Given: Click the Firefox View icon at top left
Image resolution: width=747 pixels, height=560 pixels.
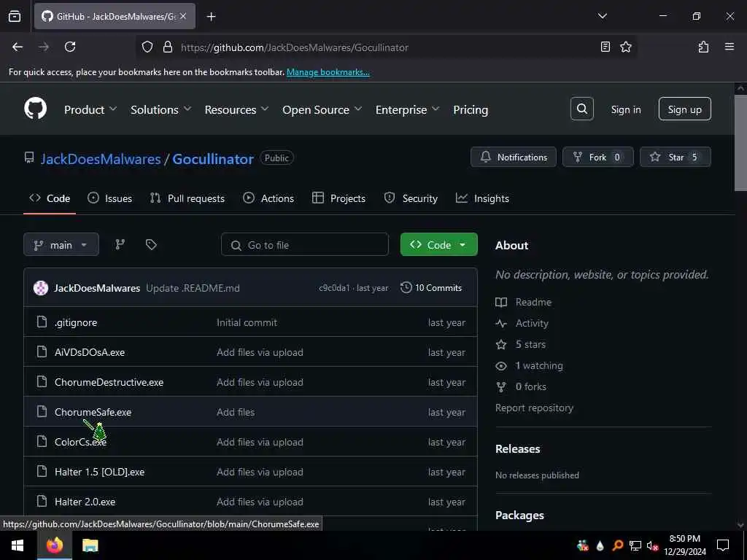Looking at the screenshot, I should tap(15, 16).
